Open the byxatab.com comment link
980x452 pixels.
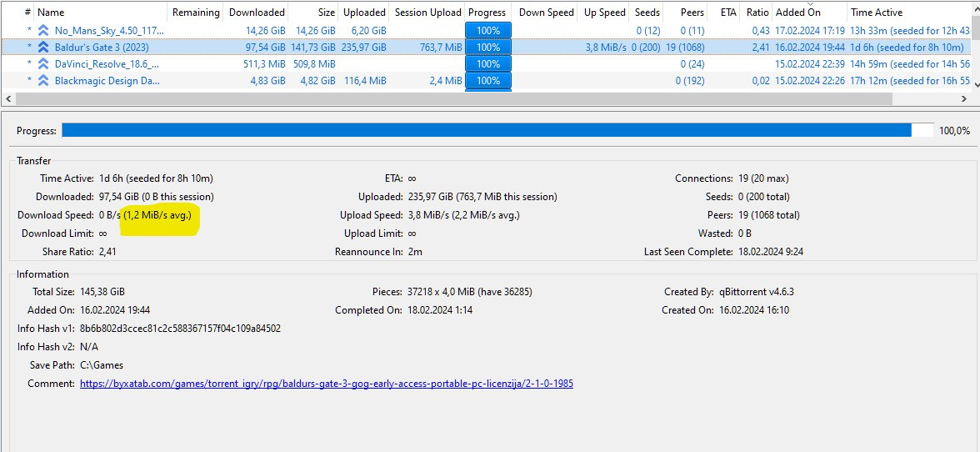[326, 384]
